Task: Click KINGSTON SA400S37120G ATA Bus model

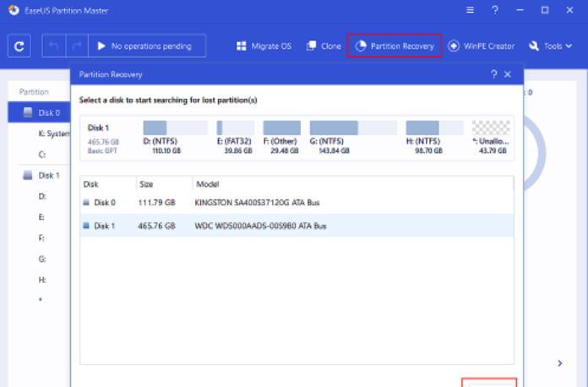Action: point(257,203)
